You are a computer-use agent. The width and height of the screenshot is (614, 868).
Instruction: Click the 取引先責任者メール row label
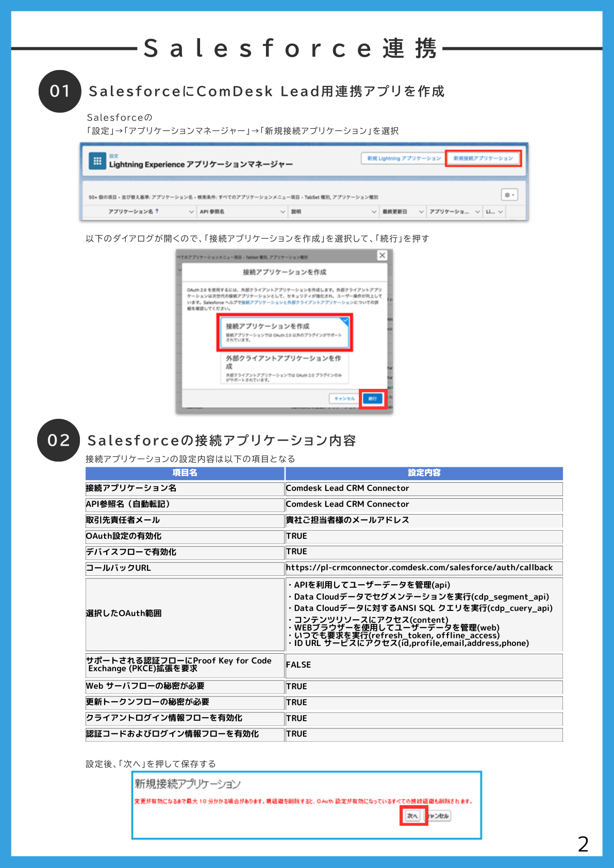click(x=123, y=520)
